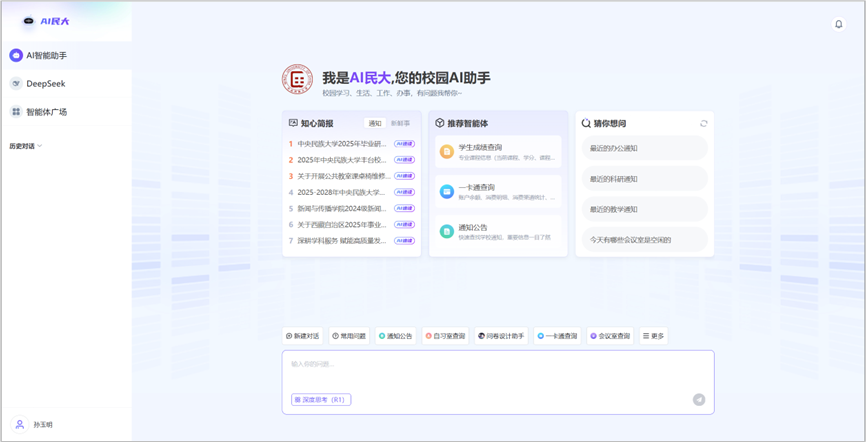Refresh the 猜你想问 suggestions
This screenshot has width=866, height=442.
703,124
